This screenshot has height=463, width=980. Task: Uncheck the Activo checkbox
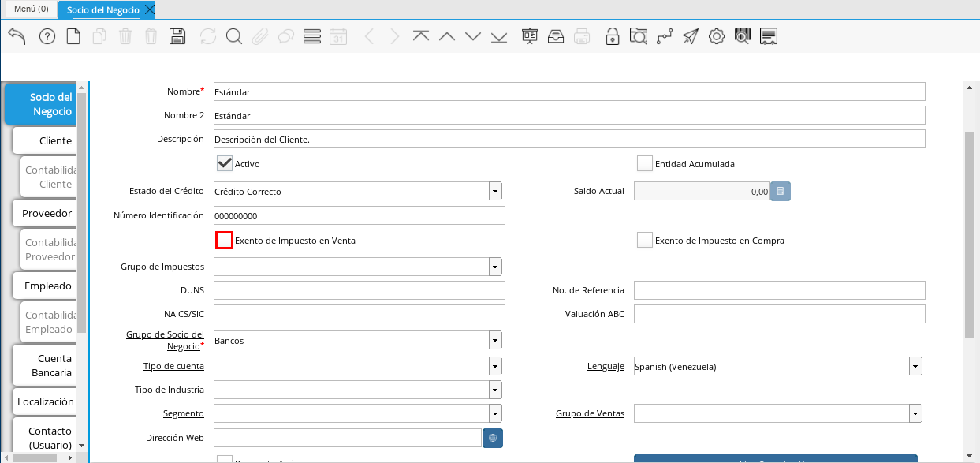point(225,163)
